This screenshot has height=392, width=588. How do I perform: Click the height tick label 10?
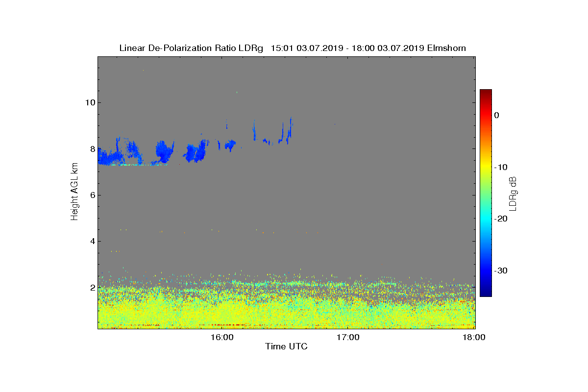point(89,102)
